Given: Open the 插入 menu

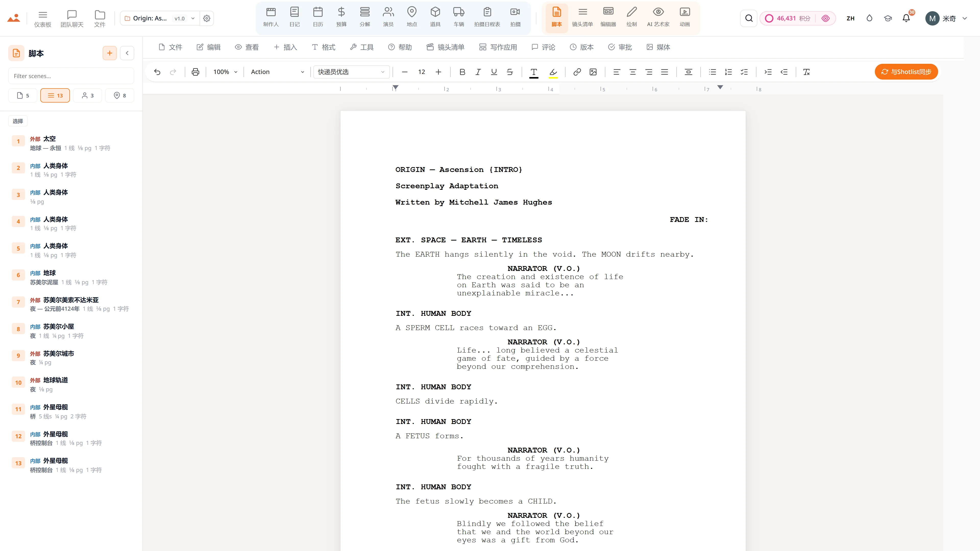Looking at the screenshot, I should pos(285,47).
